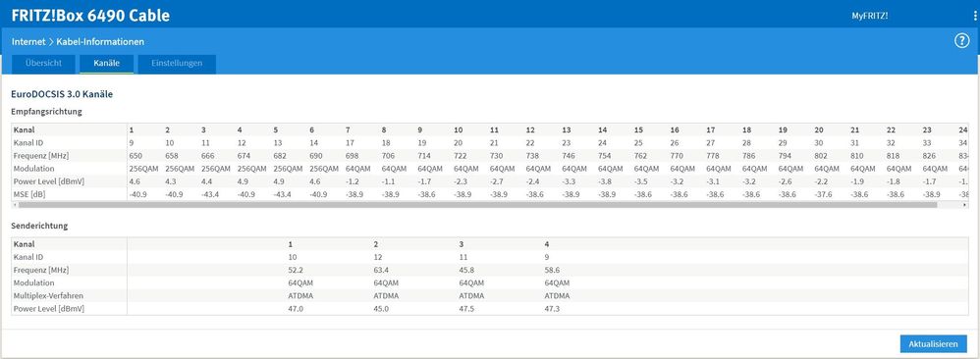Click the horizontal scrollbar under Empfangsrichtung table
This screenshot has width=980, height=359.
pos(478,204)
